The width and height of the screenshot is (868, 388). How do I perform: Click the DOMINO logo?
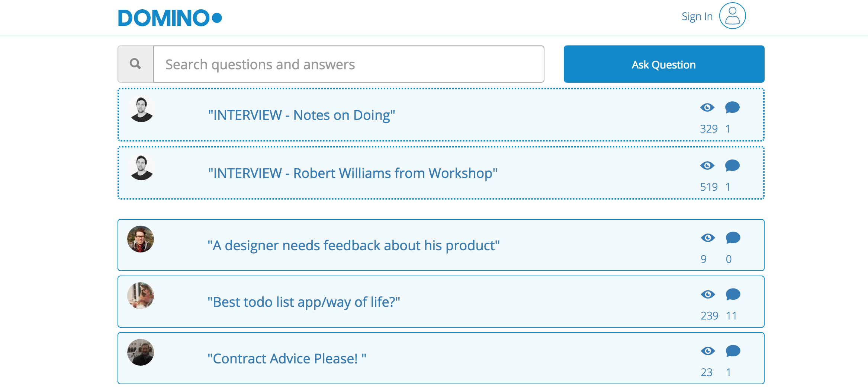pos(170,18)
